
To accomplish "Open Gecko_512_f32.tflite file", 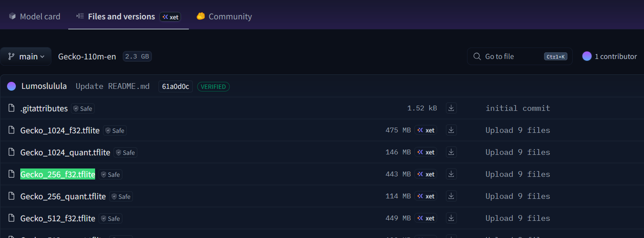I will pyautogui.click(x=58, y=218).
